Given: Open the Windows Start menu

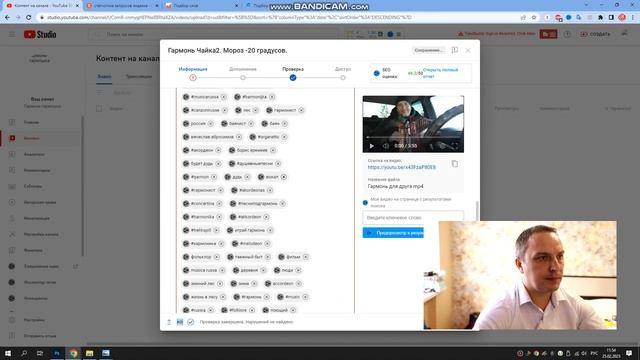Looking at the screenshot, I should click(x=8, y=353).
